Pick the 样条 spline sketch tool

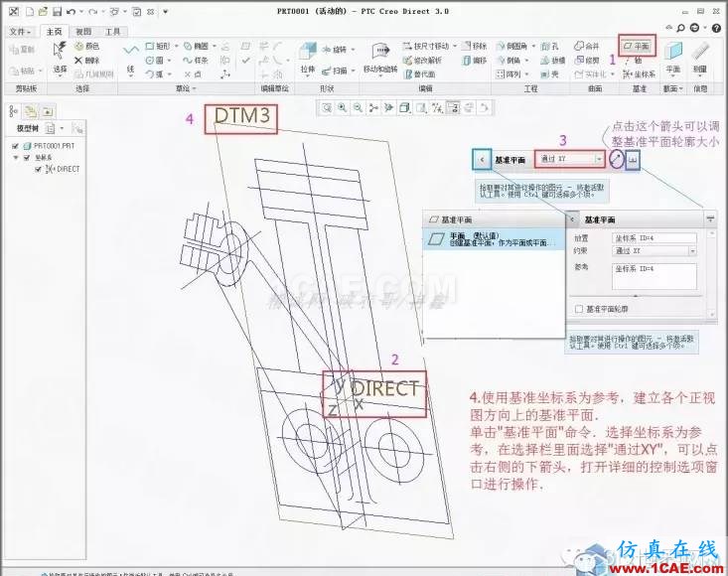[x=196, y=61]
